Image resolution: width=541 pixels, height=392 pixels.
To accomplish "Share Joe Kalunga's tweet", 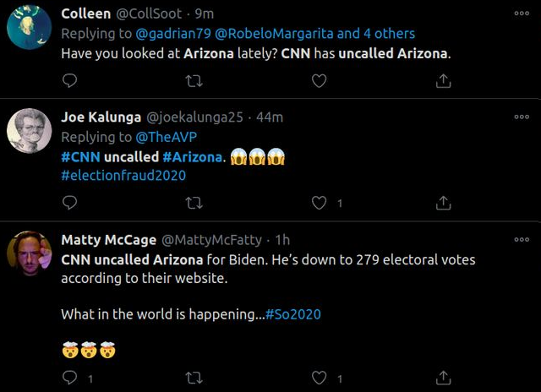I will tap(442, 203).
